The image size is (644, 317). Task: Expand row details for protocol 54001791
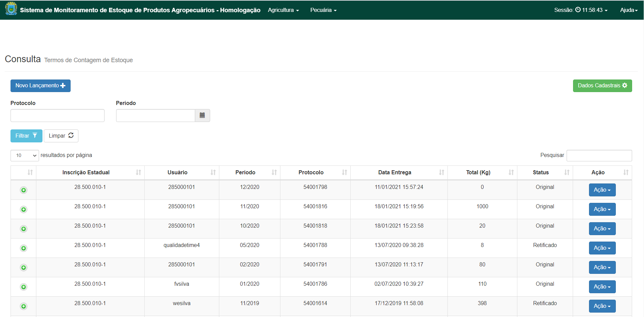pyautogui.click(x=23, y=267)
